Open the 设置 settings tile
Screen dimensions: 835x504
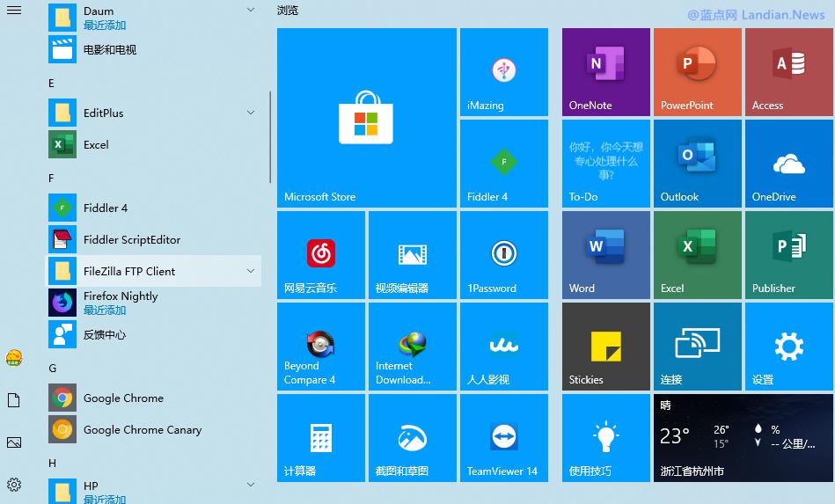coord(789,347)
